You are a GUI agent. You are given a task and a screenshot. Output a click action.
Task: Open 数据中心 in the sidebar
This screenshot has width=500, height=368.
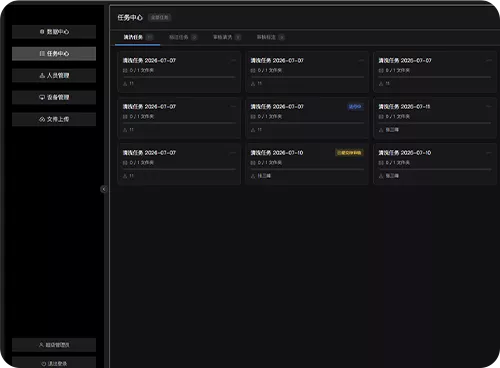54,32
